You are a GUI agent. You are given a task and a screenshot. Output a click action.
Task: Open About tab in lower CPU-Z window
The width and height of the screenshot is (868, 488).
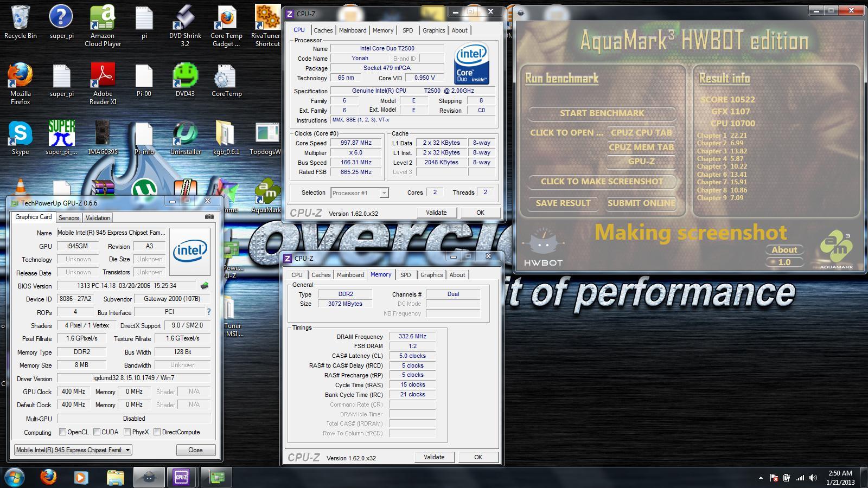pos(457,275)
